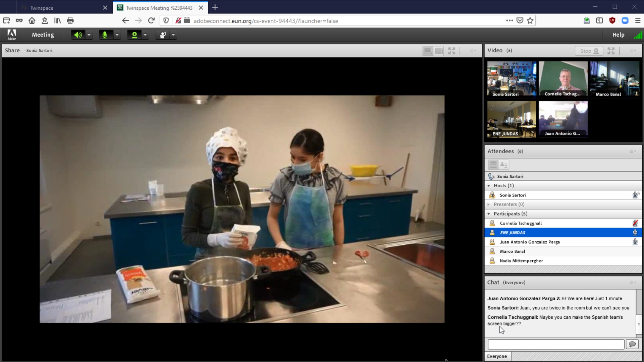This screenshot has height=362, width=644.
Task: Toggle the webcam button in toolbar
Action: pyautogui.click(x=134, y=35)
